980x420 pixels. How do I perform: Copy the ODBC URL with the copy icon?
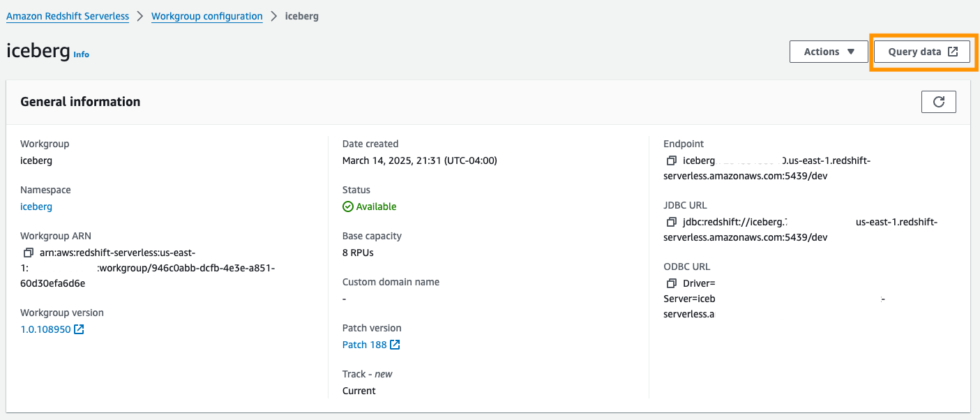pos(672,283)
